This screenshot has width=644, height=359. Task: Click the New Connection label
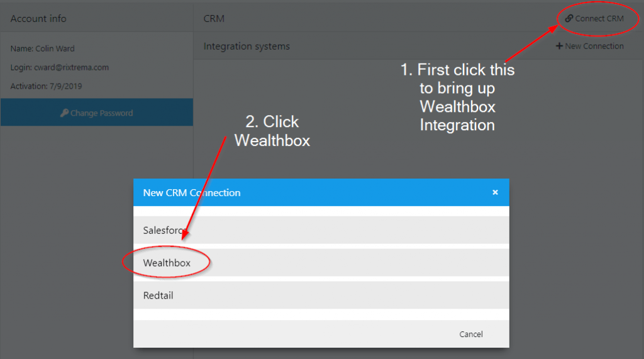coord(594,46)
